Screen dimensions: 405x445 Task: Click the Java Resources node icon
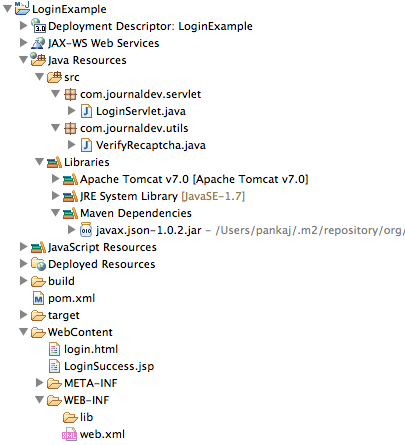tap(38, 60)
